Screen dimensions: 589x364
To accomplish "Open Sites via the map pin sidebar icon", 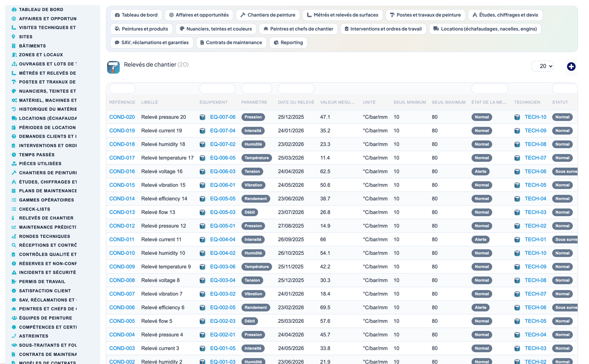I will pyautogui.click(x=14, y=37).
